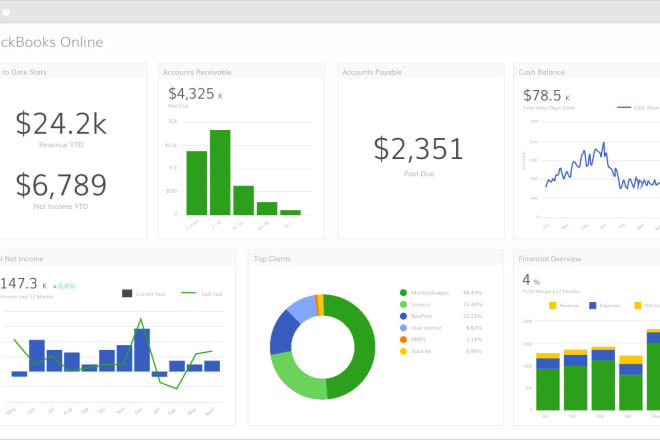The width and height of the screenshot is (660, 440).
Task: Select the dark blue donut segment
Action: pos(282,332)
